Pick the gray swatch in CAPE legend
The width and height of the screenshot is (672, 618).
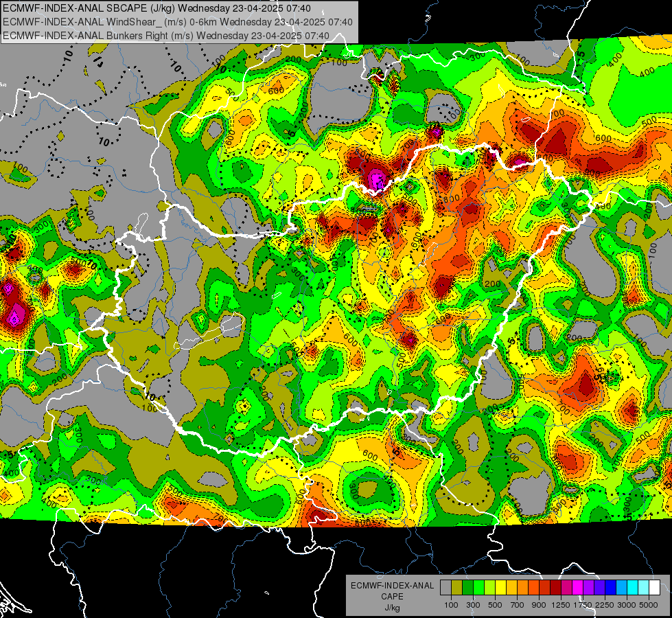tap(445, 588)
